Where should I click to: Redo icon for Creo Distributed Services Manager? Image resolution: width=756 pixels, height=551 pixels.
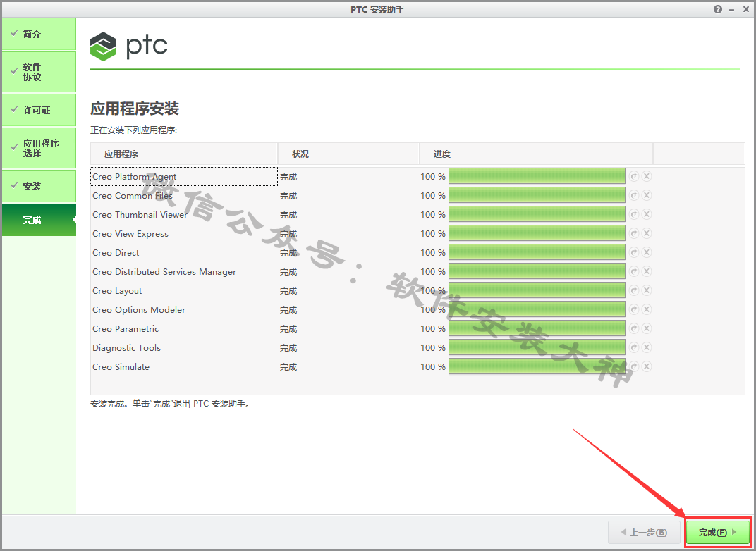634,271
